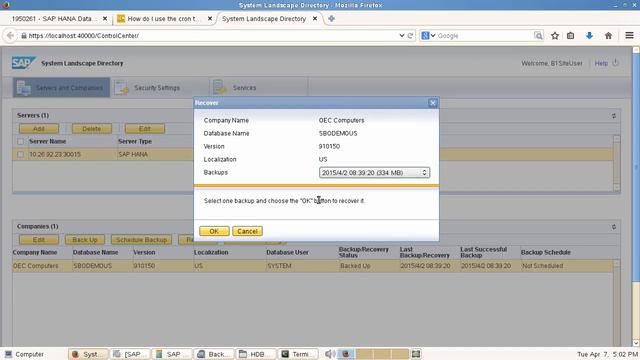Open the Firefox hamburger menu
Viewport: 640px width, 360px height.
(629, 36)
